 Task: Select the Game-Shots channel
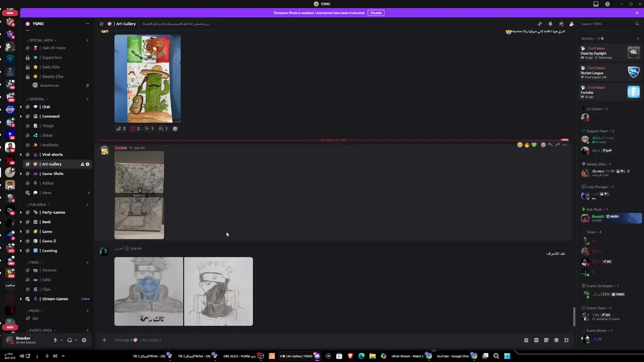point(58,173)
